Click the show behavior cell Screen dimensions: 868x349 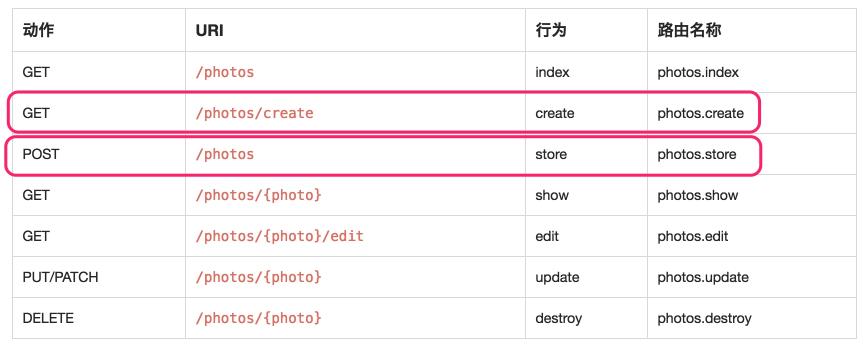point(551,195)
